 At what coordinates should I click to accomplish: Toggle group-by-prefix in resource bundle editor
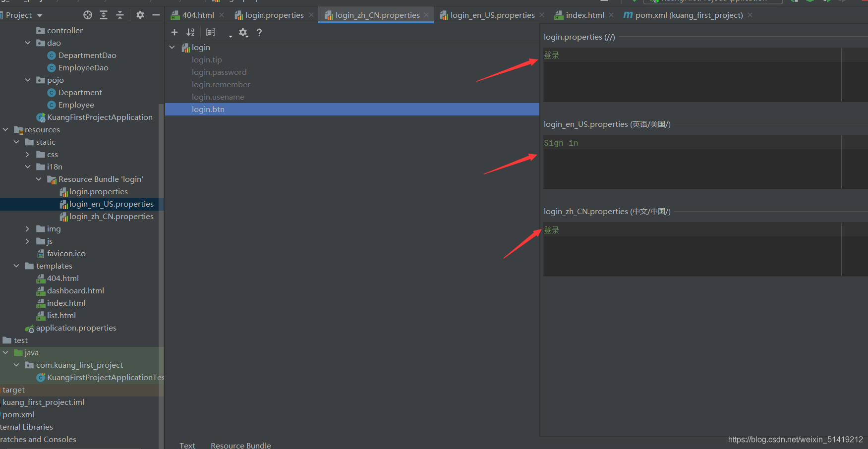211,32
